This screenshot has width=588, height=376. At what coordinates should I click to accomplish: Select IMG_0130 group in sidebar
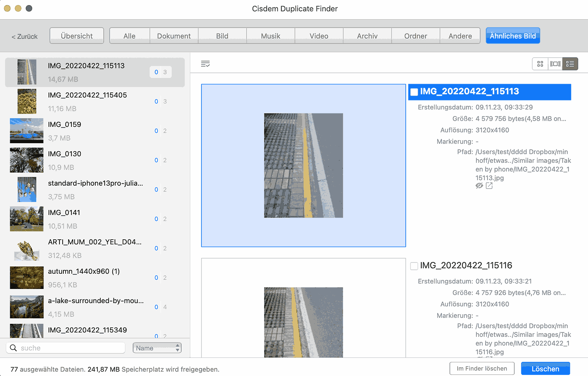[x=95, y=160]
